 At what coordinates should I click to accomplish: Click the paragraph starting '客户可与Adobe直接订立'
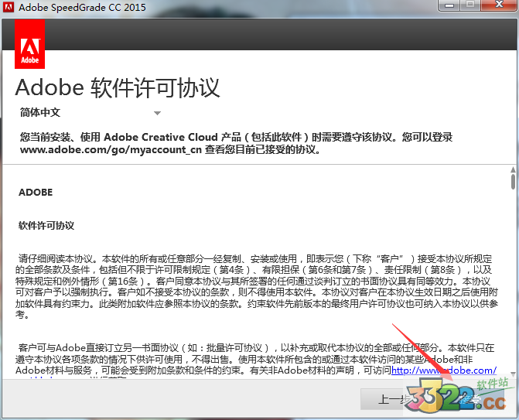coord(256,360)
